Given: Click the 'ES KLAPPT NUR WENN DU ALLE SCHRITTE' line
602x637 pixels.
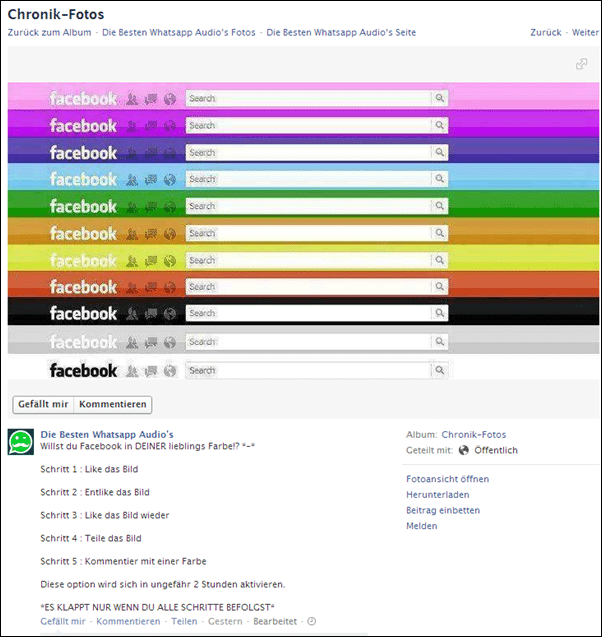Looking at the screenshot, I should [158, 607].
